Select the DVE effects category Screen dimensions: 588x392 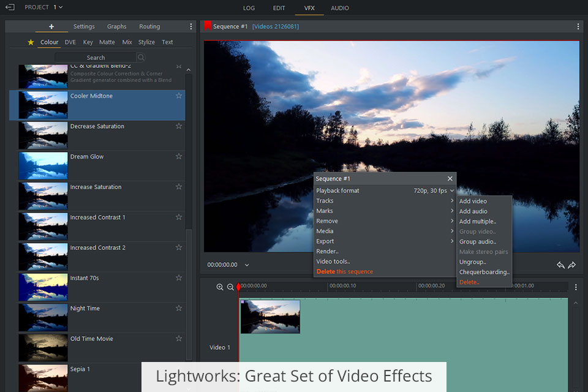[70, 42]
